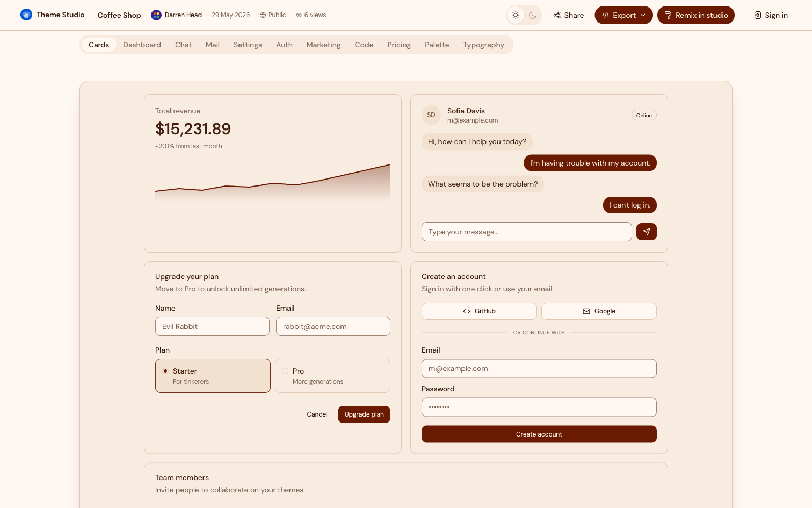Click the 'OR CONTINUE WITH' divider text
The height and width of the screenshot is (508, 812).
point(539,333)
